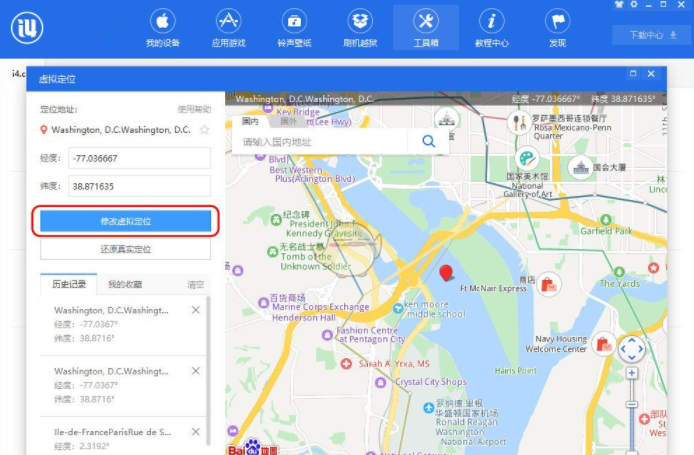Click the map zoom in plus button
Screen dimensions: 694x455
pyautogui.click(x=632, y=373)
